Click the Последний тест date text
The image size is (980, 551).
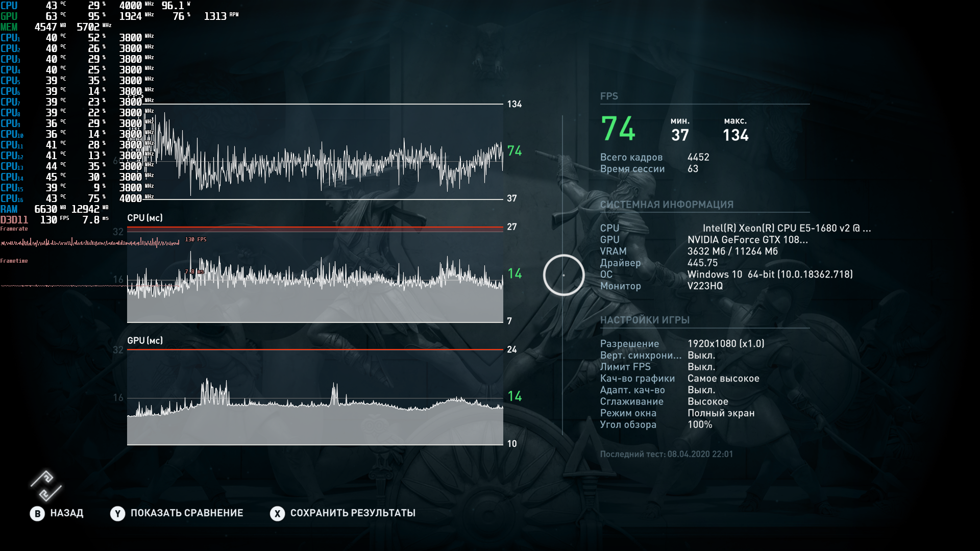666,454
